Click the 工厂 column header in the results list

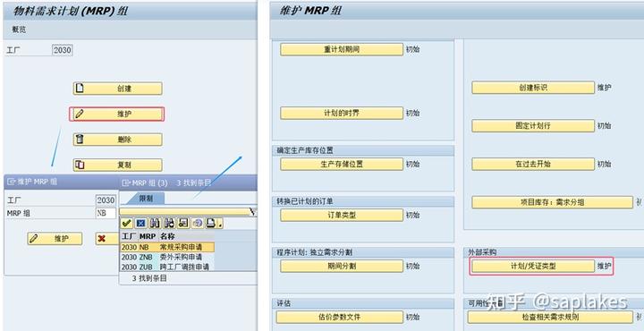(129, 236)
